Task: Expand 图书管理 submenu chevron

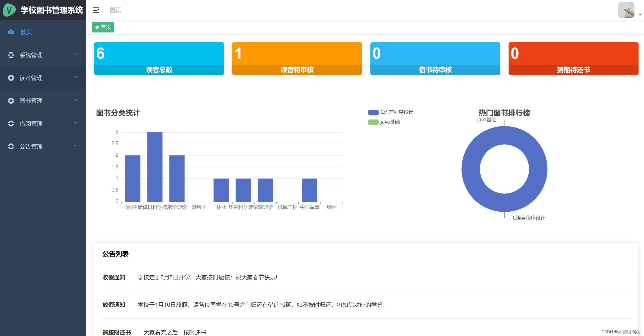Action: [x=75, y=100]
